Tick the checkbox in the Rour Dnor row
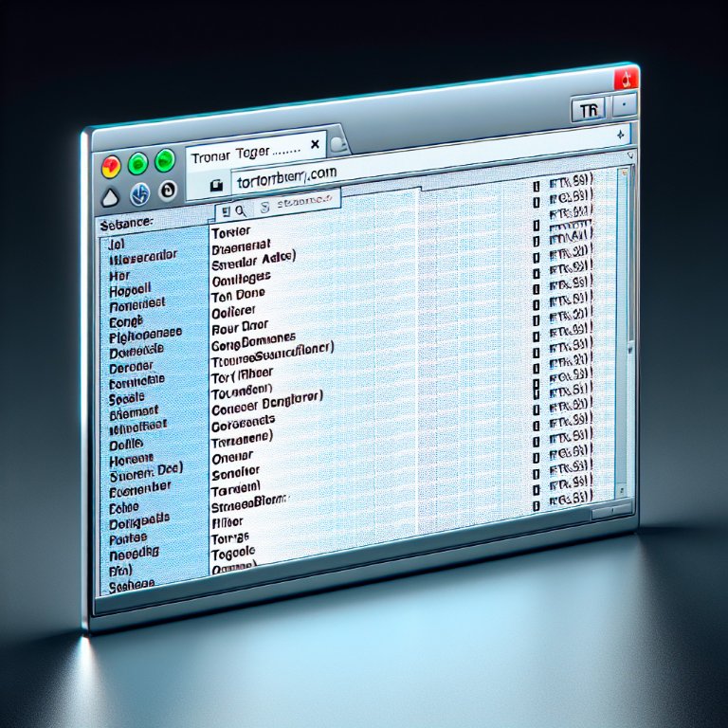The width and height of the screenshot is (728, 728). click(536, 326)
